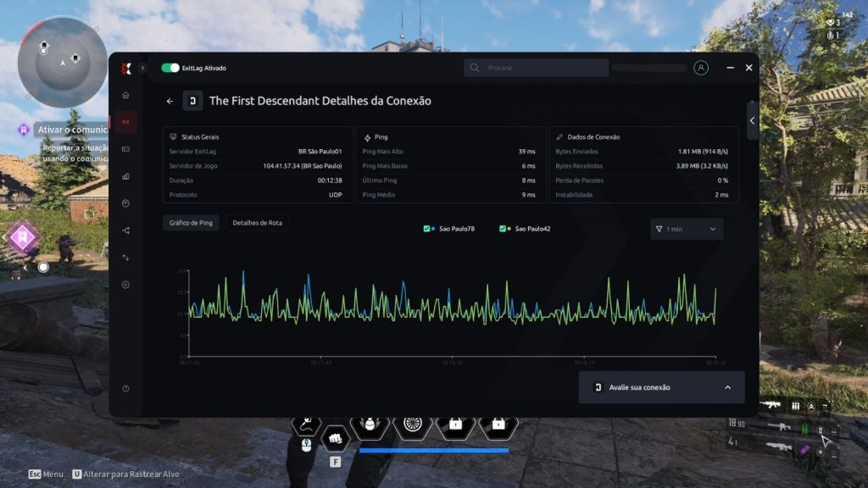Click the Status Gerais monitor icon

173,136
